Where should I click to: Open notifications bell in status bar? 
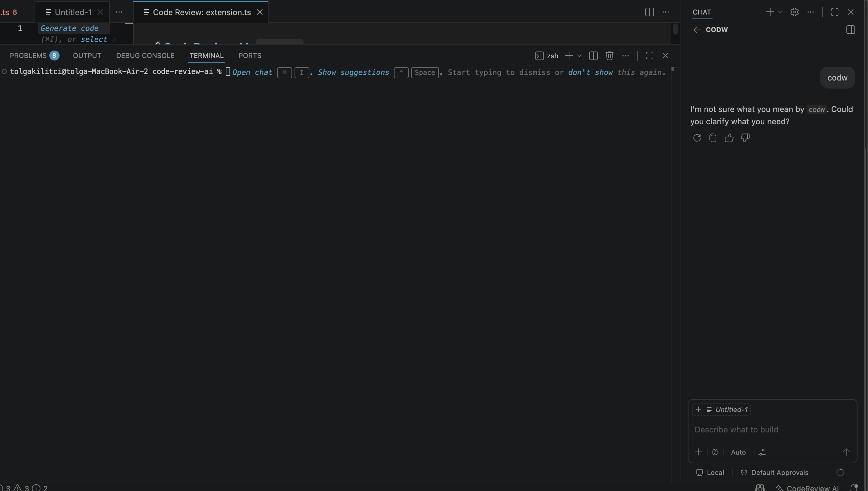point(854,488)
